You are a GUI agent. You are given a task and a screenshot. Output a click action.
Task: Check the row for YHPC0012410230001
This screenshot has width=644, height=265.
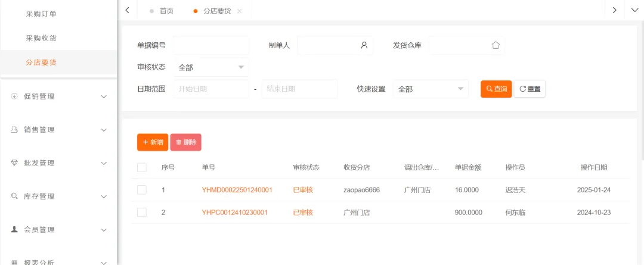pyautogui.click(x=142, y=213)
